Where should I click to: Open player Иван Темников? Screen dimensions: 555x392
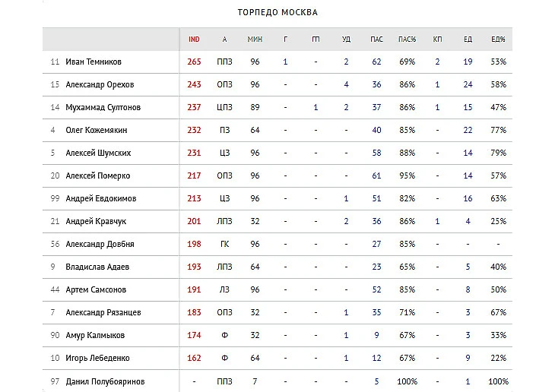(94, 62)
